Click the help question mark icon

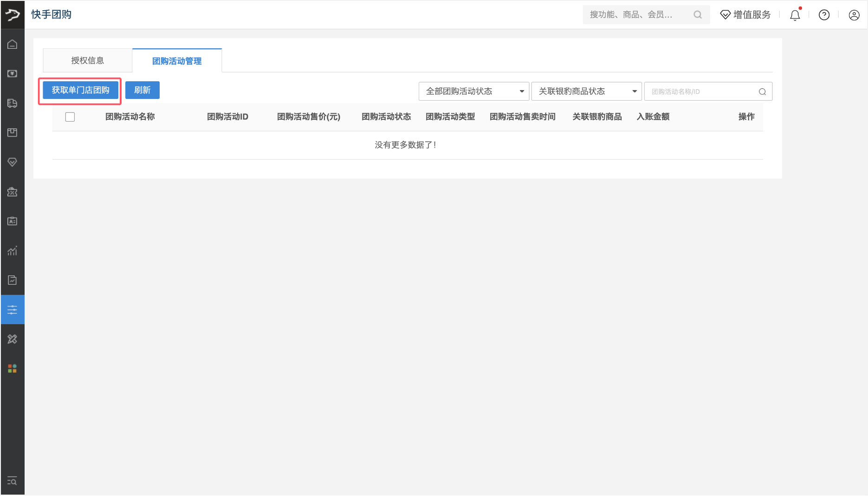(824, 15)
